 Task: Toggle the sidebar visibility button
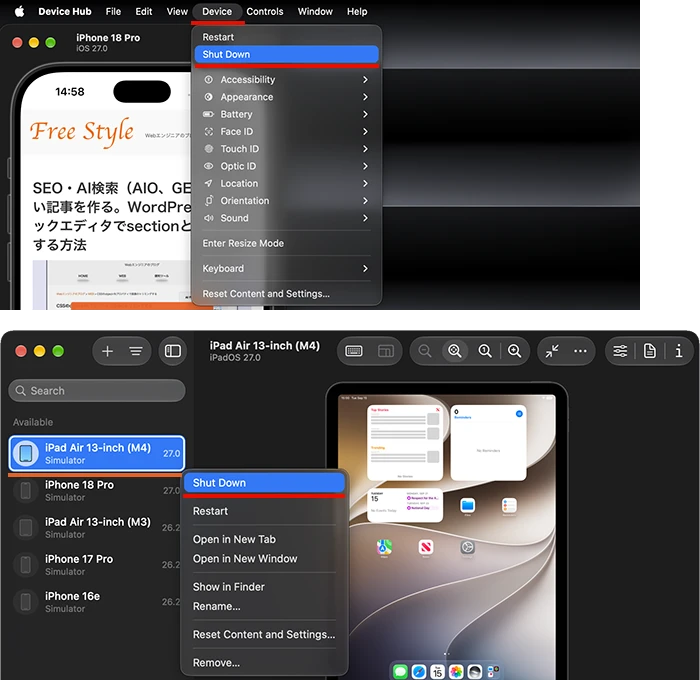coord(173,351)
